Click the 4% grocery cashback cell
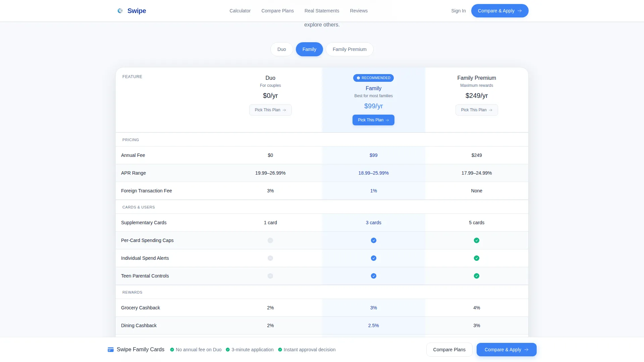The width and height of the screenshot is (644, 362). 477,308
